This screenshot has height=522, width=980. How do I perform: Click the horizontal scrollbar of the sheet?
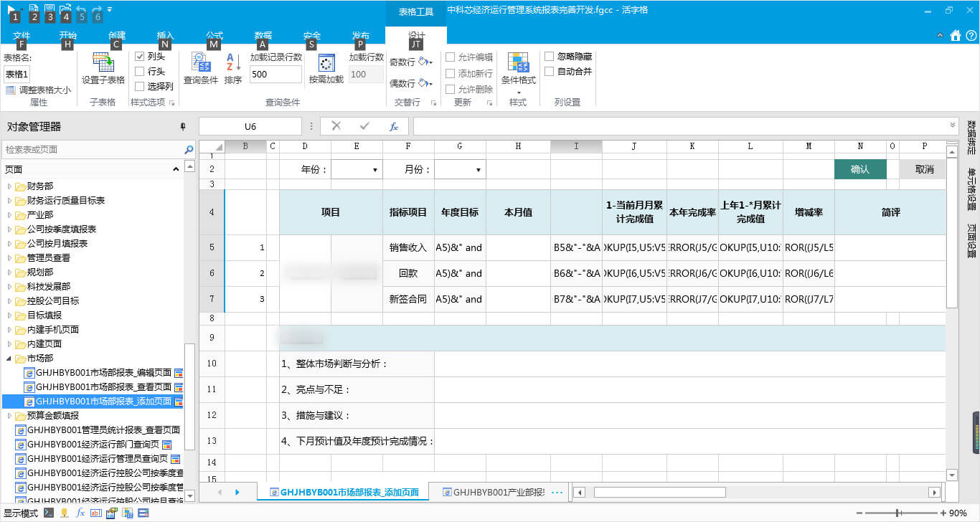tap(659, 492)
